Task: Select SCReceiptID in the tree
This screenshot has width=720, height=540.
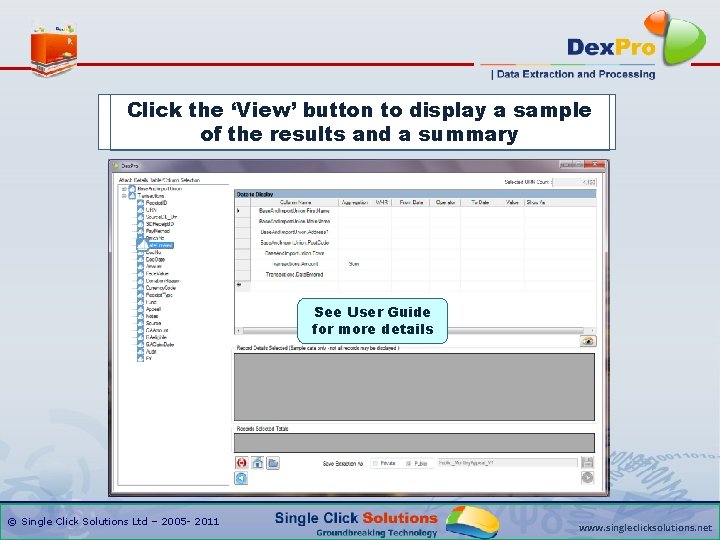Action: tap(160, 224)
